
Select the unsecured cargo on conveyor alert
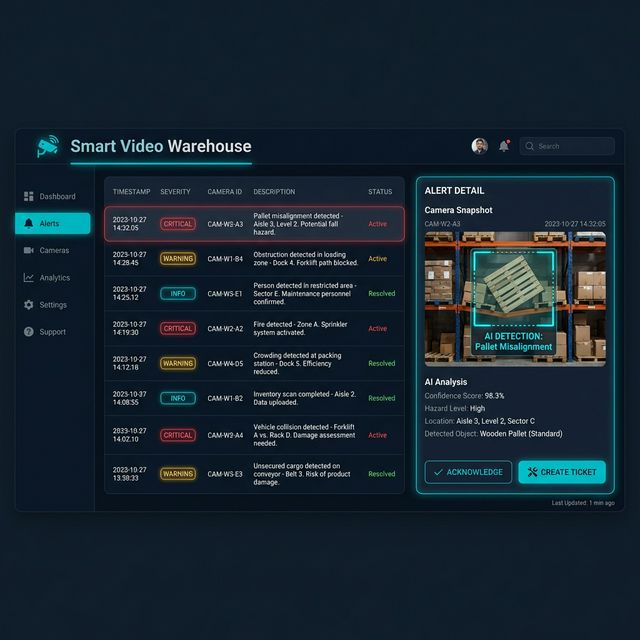pos(254,474)
